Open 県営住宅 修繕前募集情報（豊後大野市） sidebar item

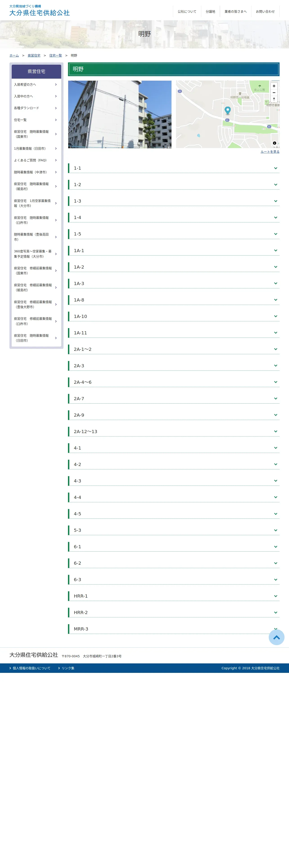point(36,305)
